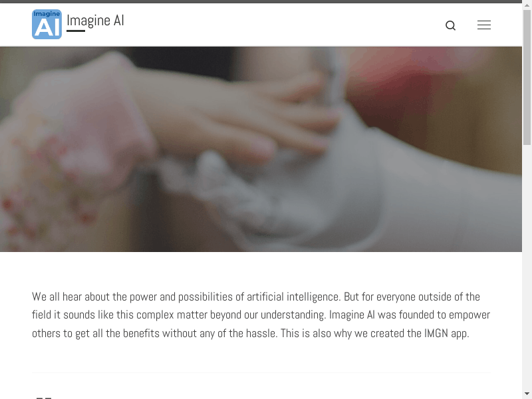Click the words 'without any of the hassle'
Viewport: 532px width, 399px height.
click(x=219, y=334)
